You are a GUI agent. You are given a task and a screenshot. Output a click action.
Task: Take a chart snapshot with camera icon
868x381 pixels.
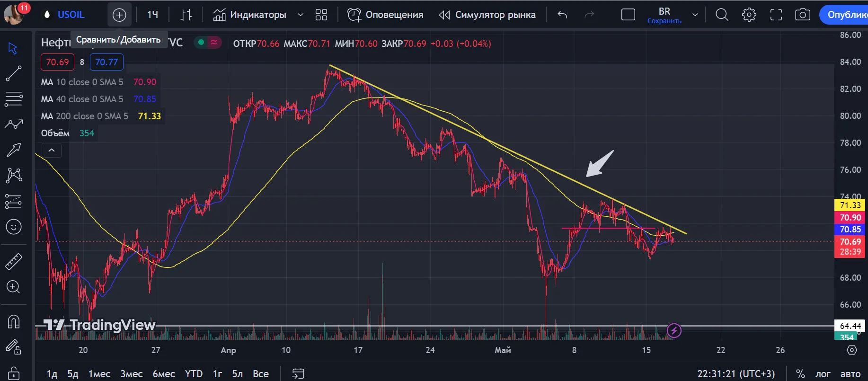tap(803, 15)
